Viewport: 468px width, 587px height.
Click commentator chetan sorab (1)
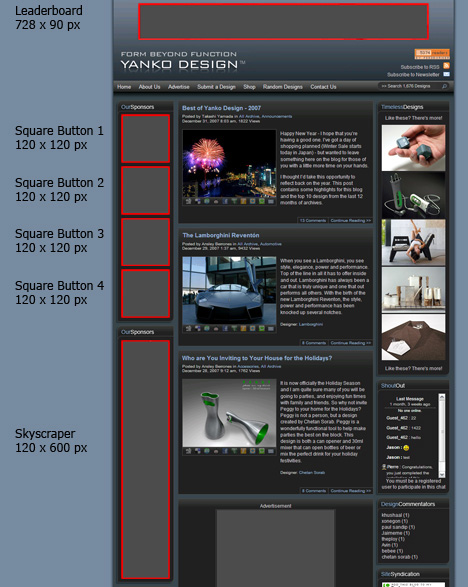click(x=399, y=557)
